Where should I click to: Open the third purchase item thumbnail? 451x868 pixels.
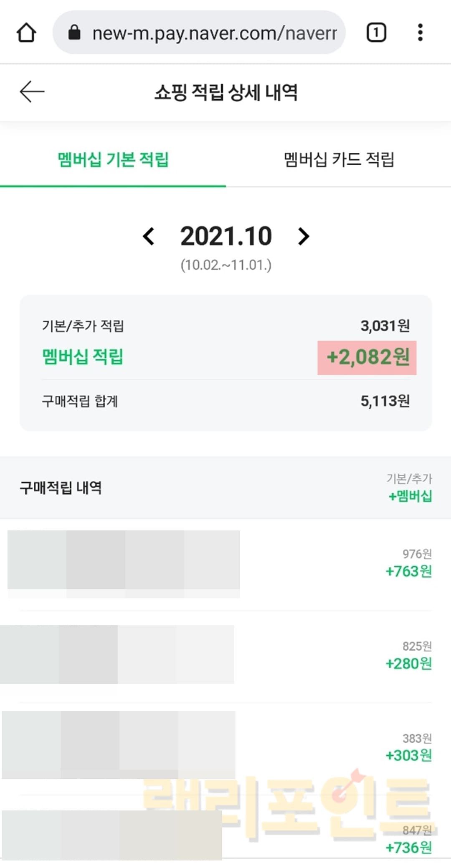tap(119, 745)
